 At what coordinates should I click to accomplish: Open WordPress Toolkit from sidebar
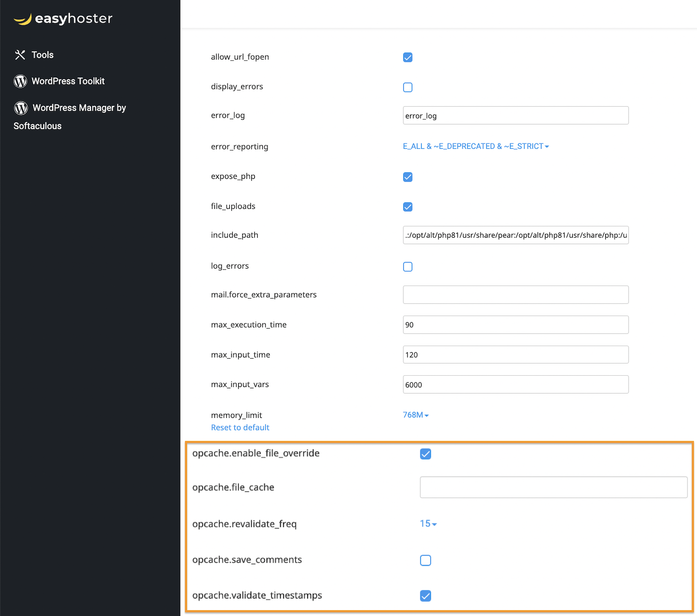[68, 81]
